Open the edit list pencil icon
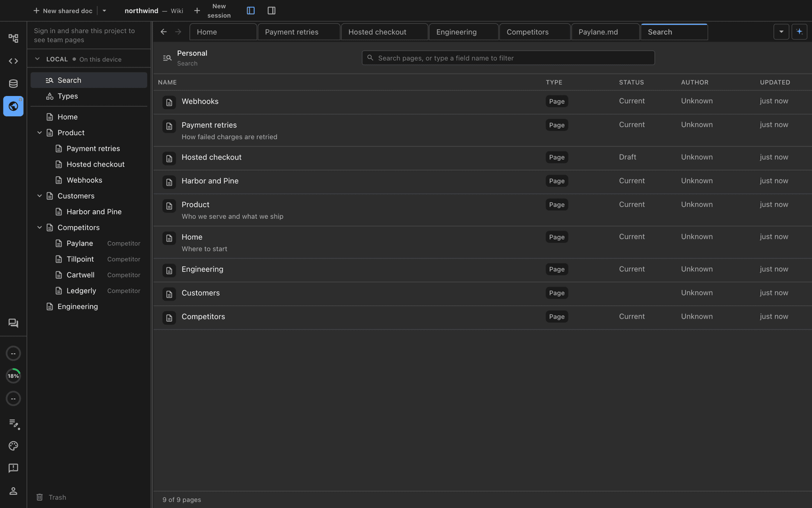The width and height of the screenshot is (812, 508). tap(14, 423)
